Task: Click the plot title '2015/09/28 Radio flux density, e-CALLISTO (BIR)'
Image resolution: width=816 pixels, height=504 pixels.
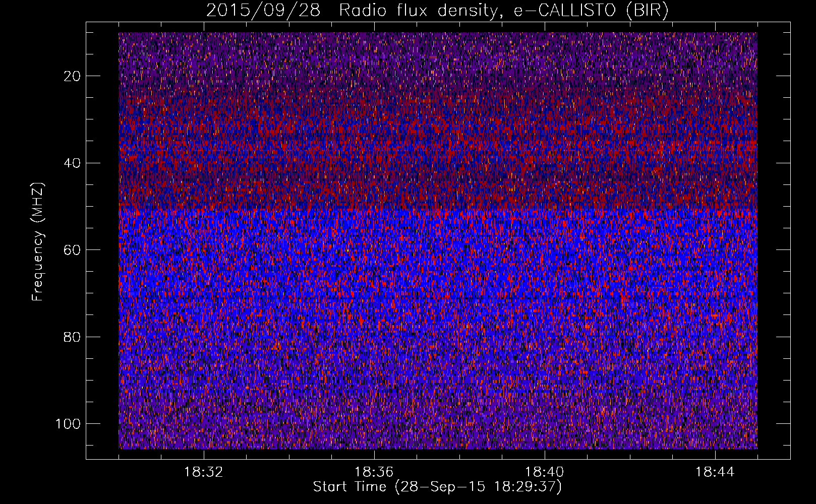Action: point(437,10)
